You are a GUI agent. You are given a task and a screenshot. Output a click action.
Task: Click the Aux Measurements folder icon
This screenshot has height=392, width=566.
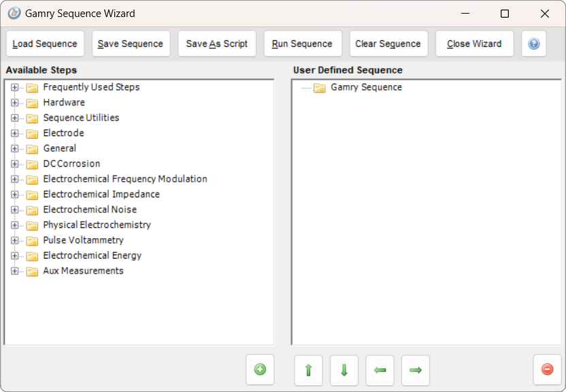coord(32,272)
